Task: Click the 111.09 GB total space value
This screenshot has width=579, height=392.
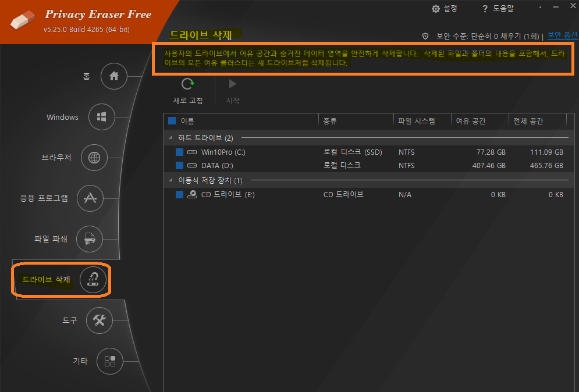Action: click(546, 152)
